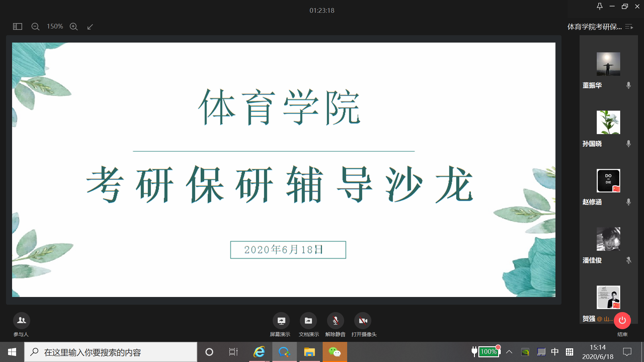
Task: Toggle microphone icon next to 董振华
Action: click(629, 85)
